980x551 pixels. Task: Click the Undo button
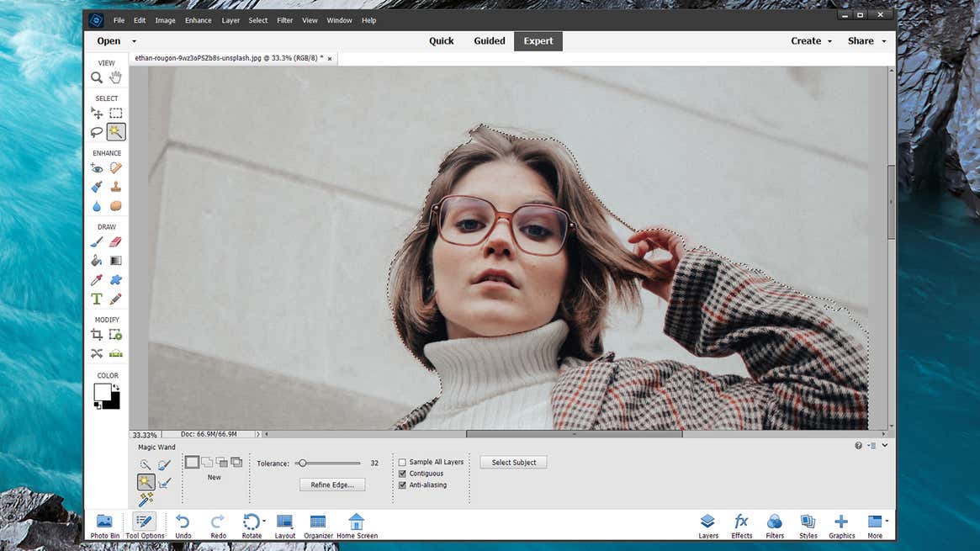[183, 526]
